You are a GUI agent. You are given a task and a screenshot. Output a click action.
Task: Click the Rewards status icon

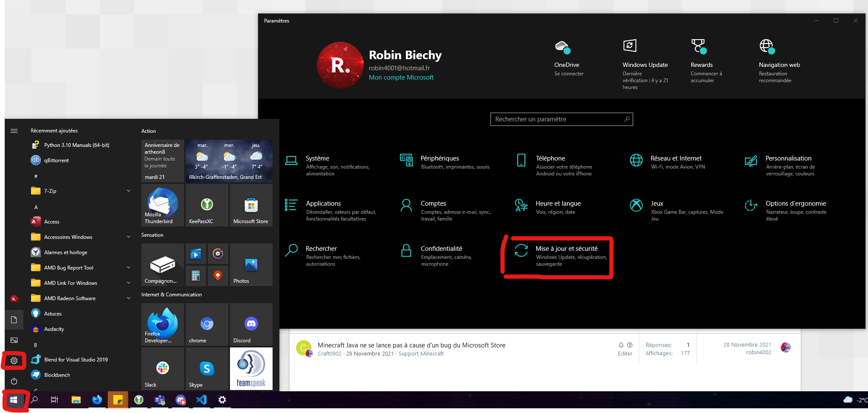[x=698, y=46]
